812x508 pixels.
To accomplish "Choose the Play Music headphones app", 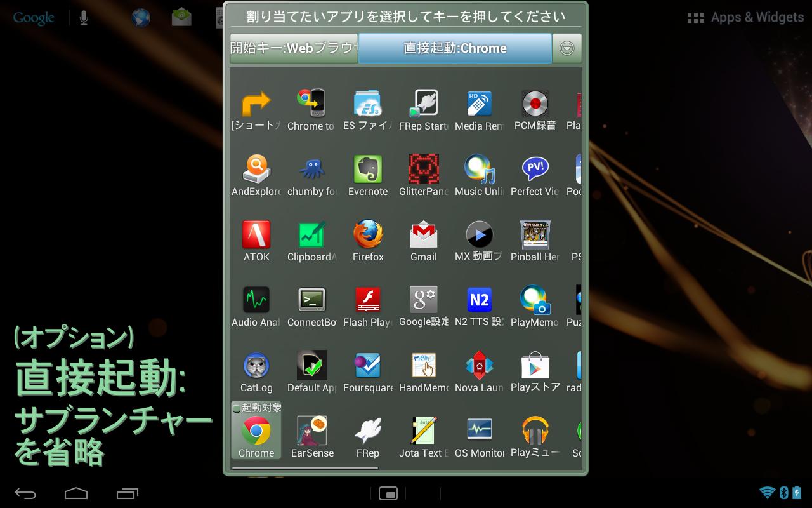I will tap(535, 431).
